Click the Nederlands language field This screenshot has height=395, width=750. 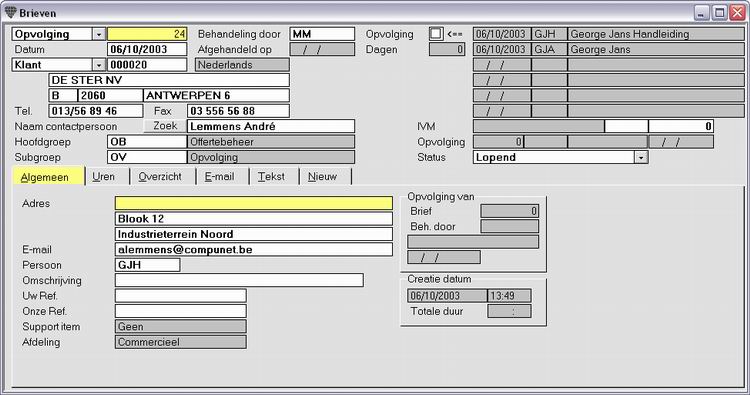[242, 65]
